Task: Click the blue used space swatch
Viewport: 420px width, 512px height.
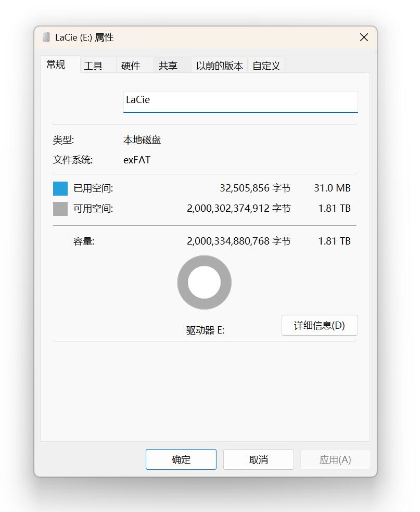Action: 60,188
